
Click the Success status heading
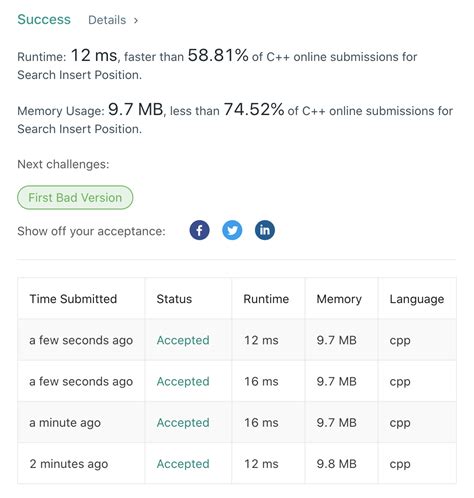click(44, 19)
